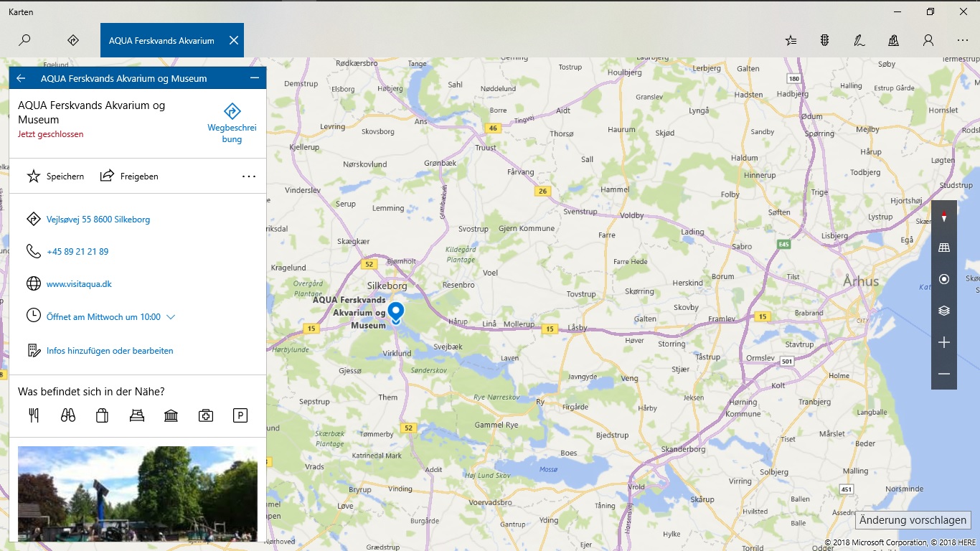Open the www.visitaqua.dk website link
Viewport: 980px width, 551px height.
click(x=79, y=284)
